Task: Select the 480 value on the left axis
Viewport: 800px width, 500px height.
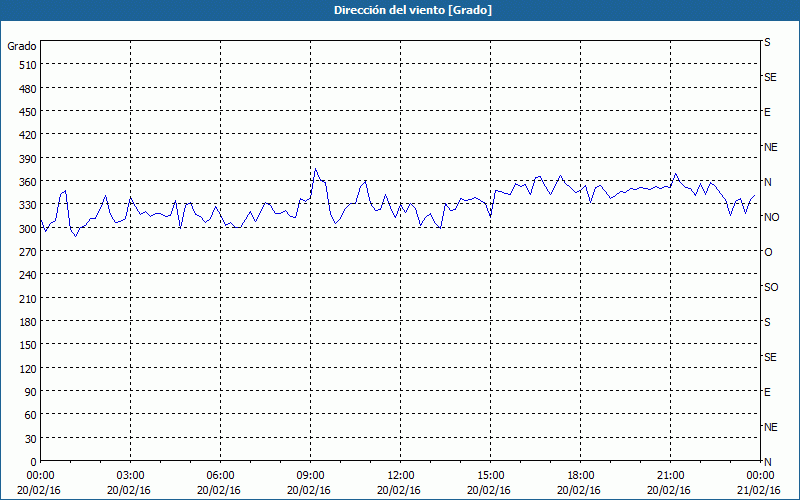Action: click(x=28, y=89)
